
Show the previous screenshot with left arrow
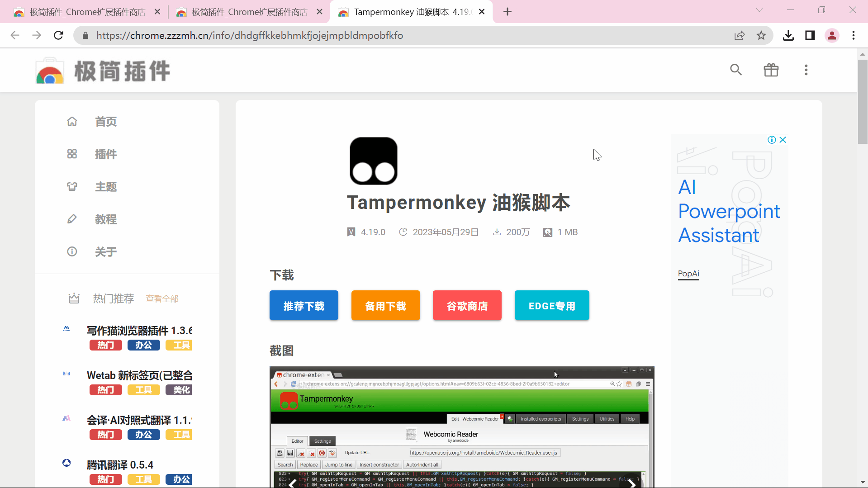tap(293, 483)
